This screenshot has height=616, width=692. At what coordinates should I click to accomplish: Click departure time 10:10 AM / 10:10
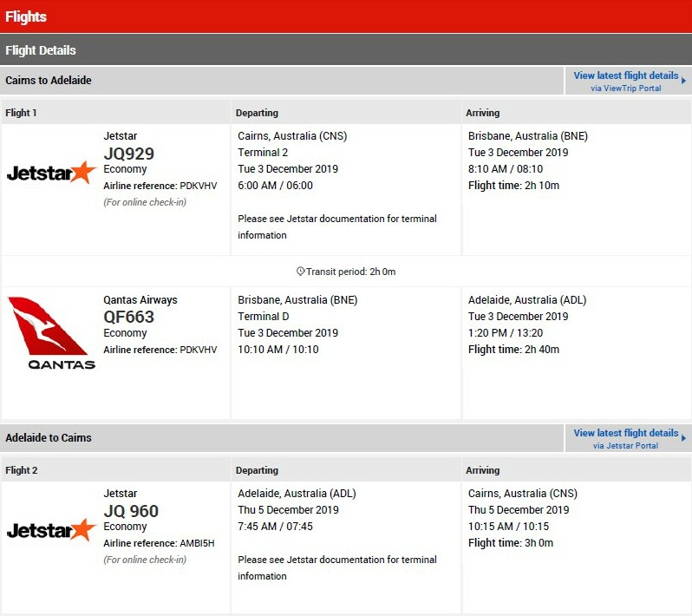tap(278, 350)
